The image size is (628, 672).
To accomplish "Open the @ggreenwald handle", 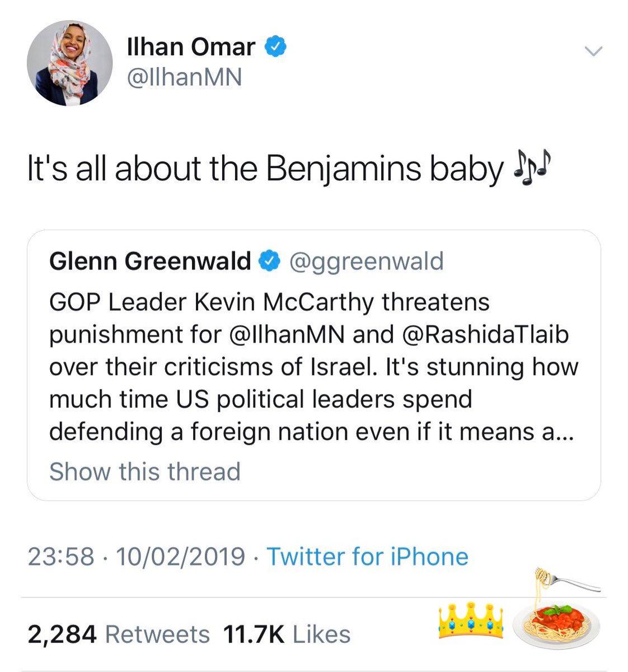I will pos(365,261).
